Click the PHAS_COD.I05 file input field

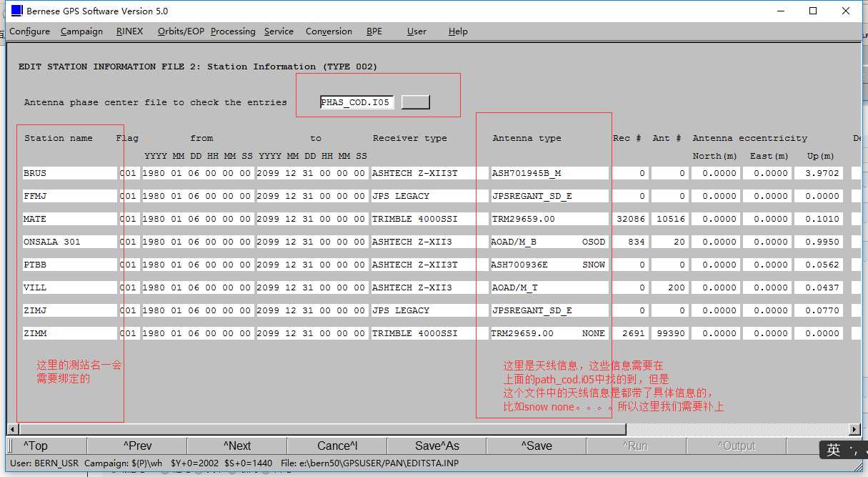356,102
